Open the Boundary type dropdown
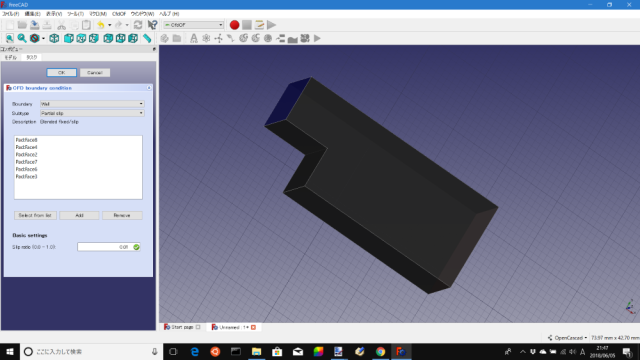The image size is (640, 360). (x=92, y=104)
